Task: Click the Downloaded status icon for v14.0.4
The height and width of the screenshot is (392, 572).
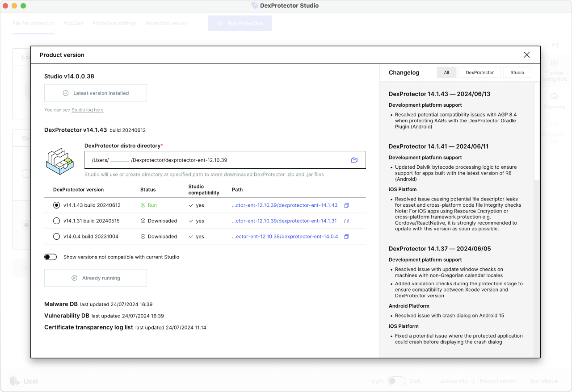Action: pos(143,237)
